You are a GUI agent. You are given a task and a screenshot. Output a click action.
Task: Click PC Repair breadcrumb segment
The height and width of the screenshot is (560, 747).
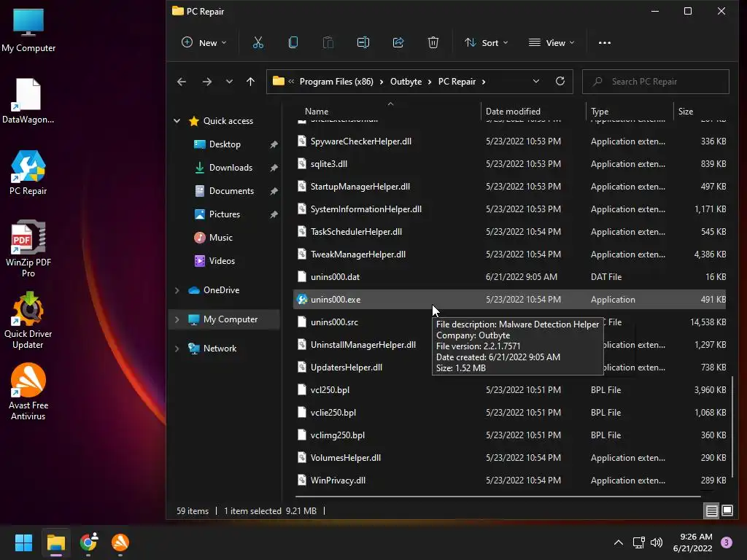coord(457,82)
